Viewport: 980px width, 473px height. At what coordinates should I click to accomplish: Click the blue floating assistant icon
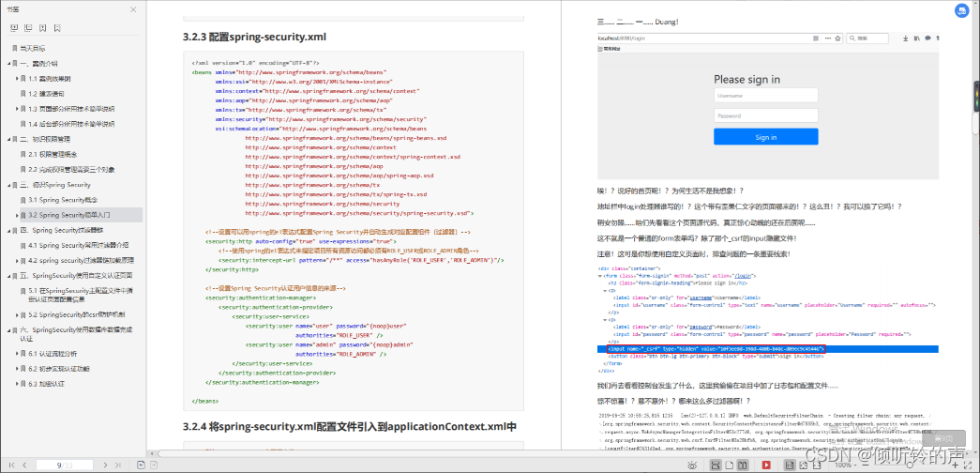click(960, 12)
